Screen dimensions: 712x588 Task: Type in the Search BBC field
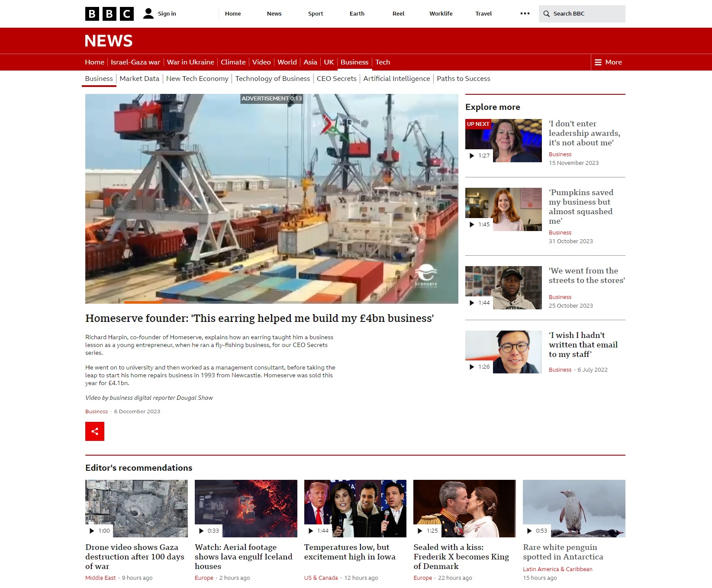click(586, 14)
